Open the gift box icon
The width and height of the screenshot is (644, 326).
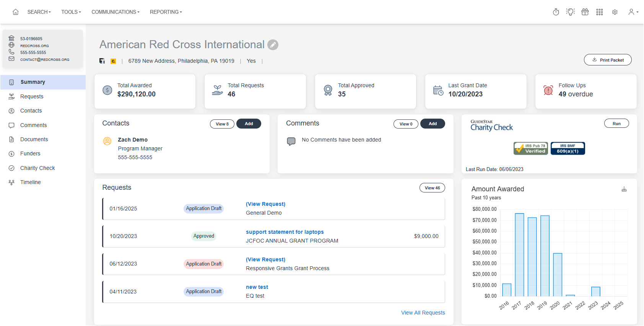(585, 12)
